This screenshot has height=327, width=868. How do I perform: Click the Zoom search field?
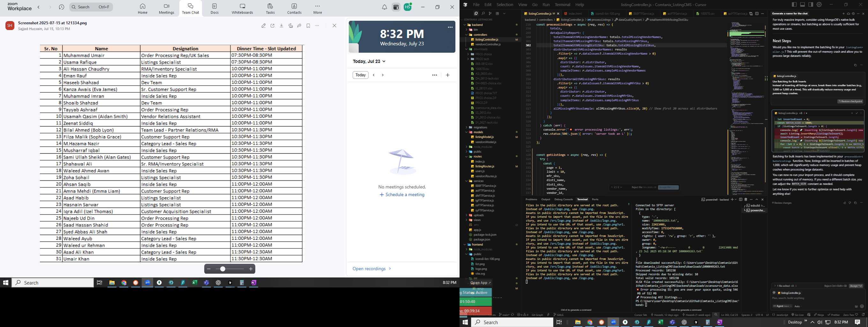tap(91, 7)
